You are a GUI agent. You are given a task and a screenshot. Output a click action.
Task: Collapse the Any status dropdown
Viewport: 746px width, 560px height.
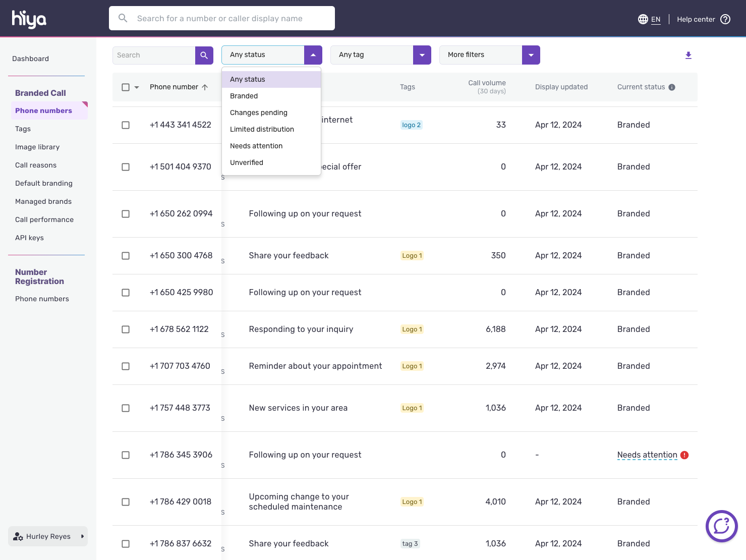coord(313,55)
